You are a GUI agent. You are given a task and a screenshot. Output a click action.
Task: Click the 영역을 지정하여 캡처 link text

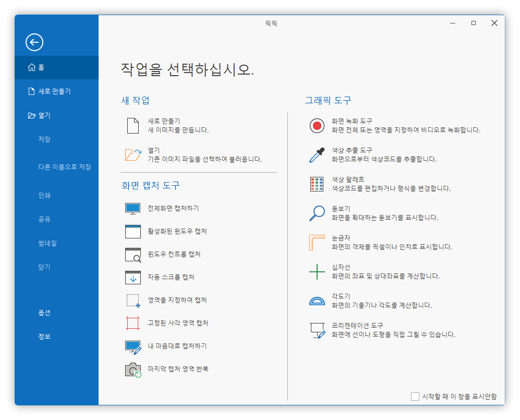177,300
